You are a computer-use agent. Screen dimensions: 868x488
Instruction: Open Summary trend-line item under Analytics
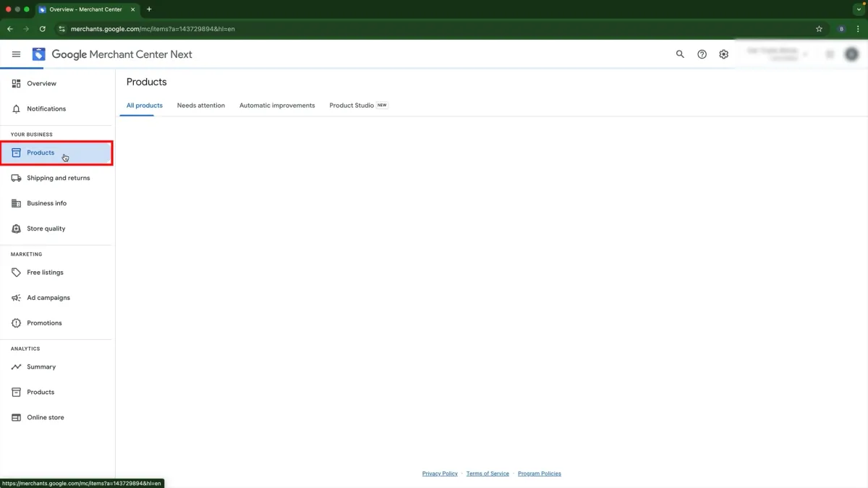(x=57, y=367)
